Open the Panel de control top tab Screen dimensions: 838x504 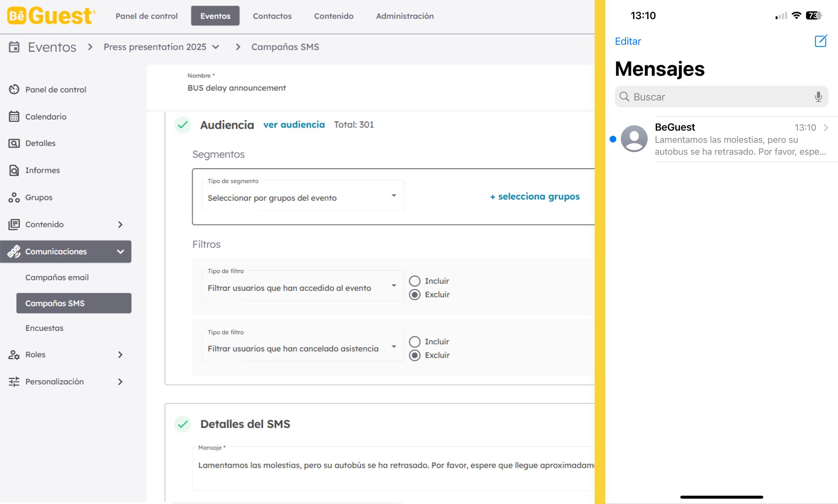pyautogui.click(x=147, y=16)
